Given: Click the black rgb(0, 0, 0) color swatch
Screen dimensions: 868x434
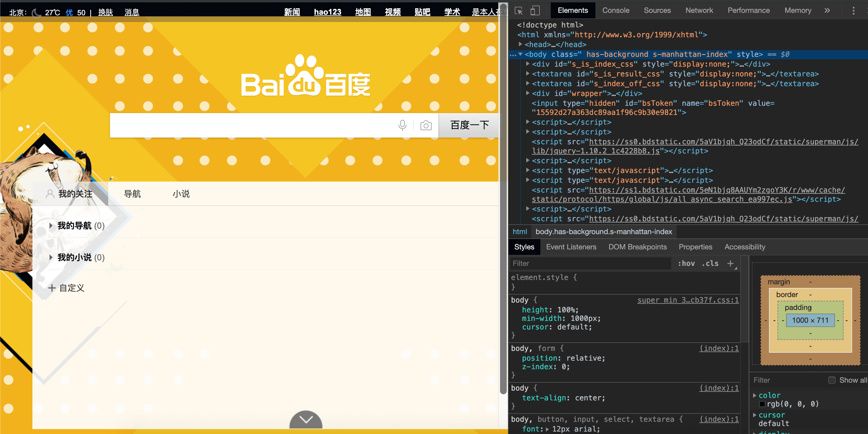Looking at the screenshot, I should tap(762, 404).
